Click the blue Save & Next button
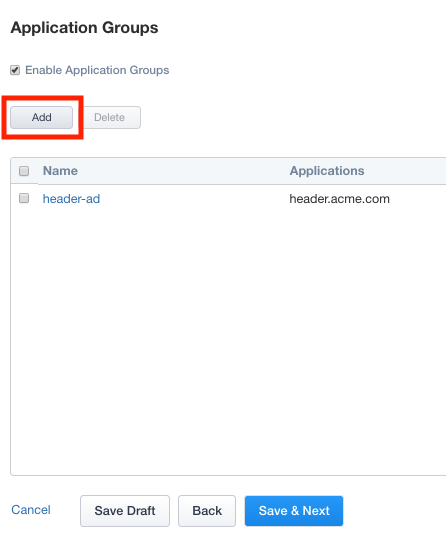446x539 pixels. coord(294,511)
